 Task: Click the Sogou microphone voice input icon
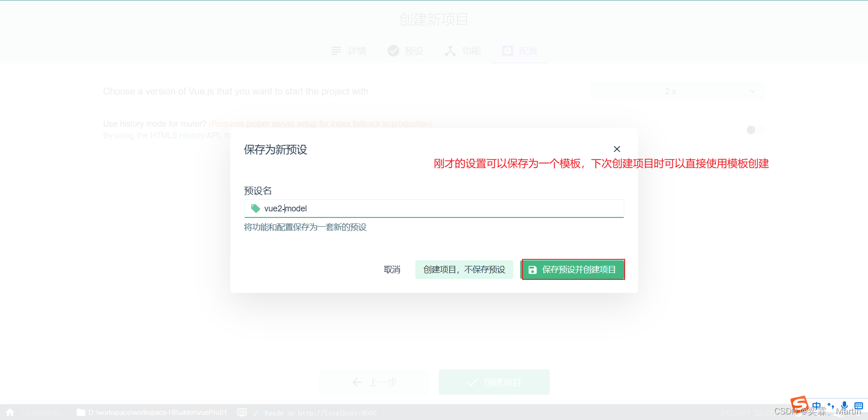pos(844,406)
